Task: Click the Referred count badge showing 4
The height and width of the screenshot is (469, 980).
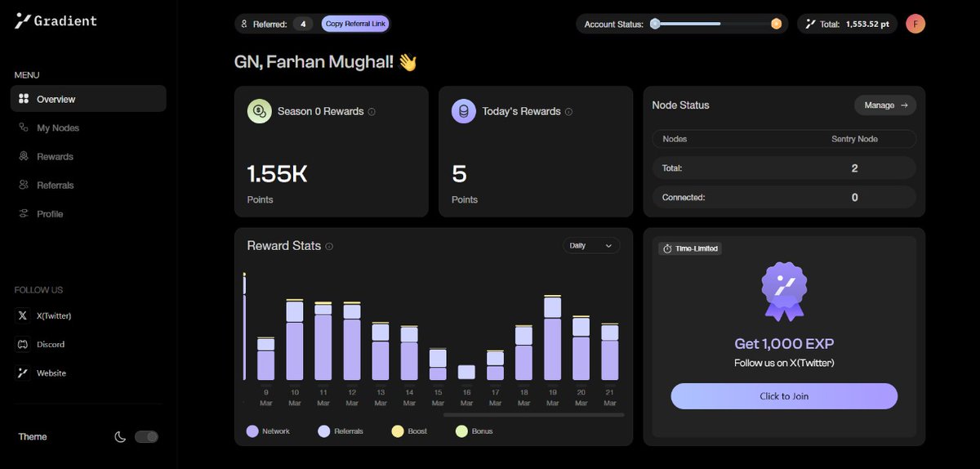Action: (303, 24)
